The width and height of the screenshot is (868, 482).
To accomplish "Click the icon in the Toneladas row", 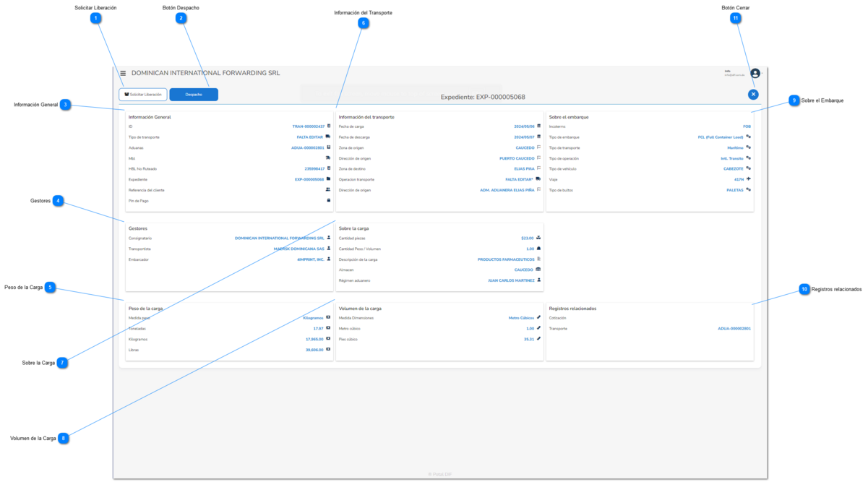I will (x=328, y=328).
